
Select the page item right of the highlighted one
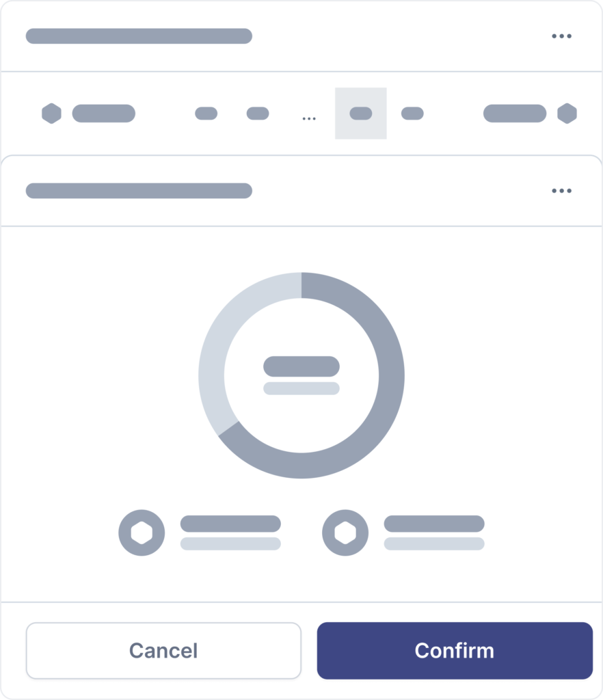click(412, 113)
